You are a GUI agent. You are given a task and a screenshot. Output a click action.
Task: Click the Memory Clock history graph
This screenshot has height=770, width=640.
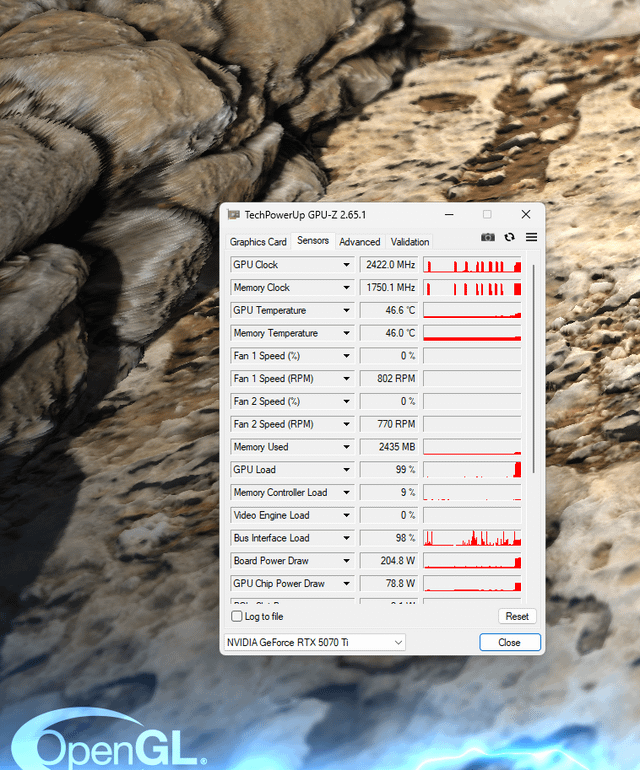(x=472, y=288)
